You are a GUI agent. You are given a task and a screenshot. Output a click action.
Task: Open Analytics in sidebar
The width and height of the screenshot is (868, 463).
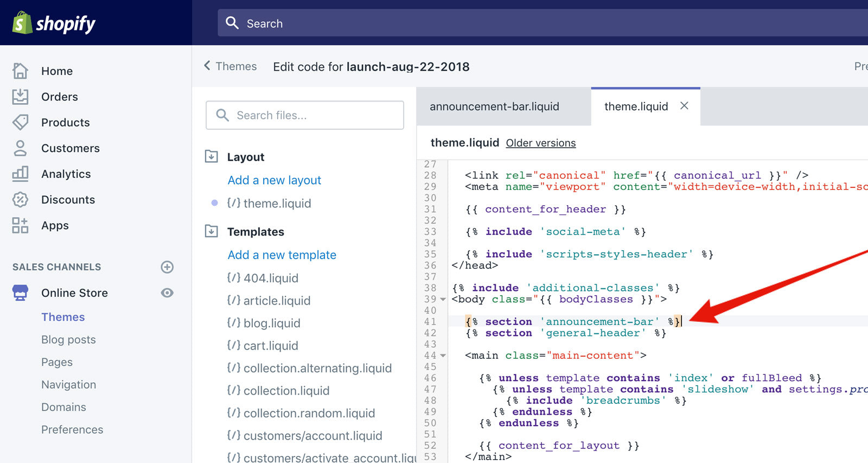click(x=66, y=174)
